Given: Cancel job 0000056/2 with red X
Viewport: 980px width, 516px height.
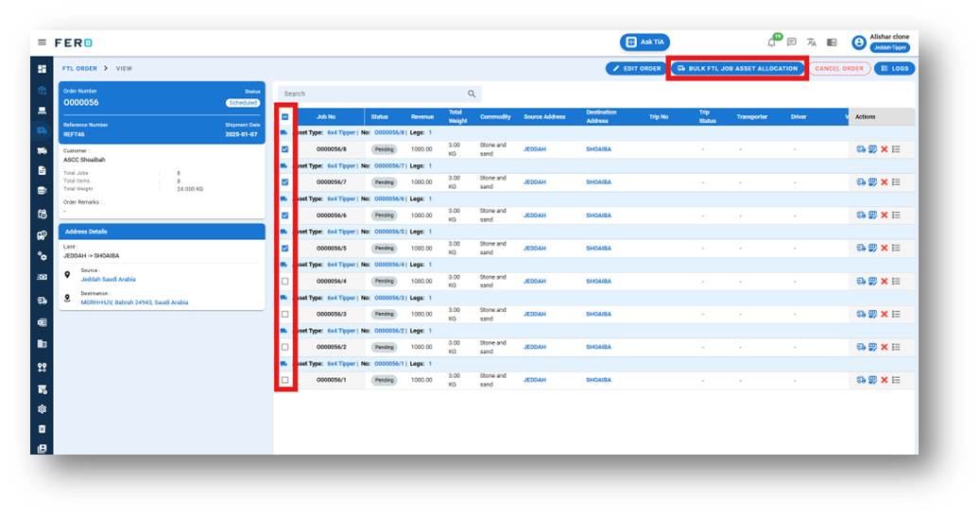Looking at the screenshot, I should tap(885, 347).
